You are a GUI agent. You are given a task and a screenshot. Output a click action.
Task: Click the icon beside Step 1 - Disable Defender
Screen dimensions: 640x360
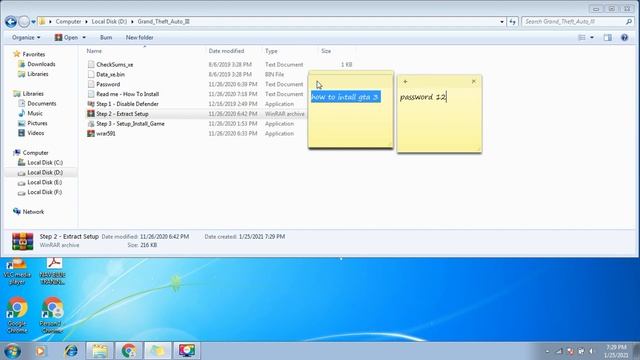click(x=91, y=104)
